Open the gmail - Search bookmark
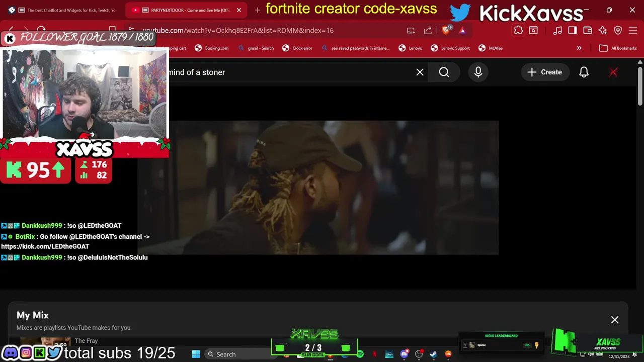 [x=256, y=48]
